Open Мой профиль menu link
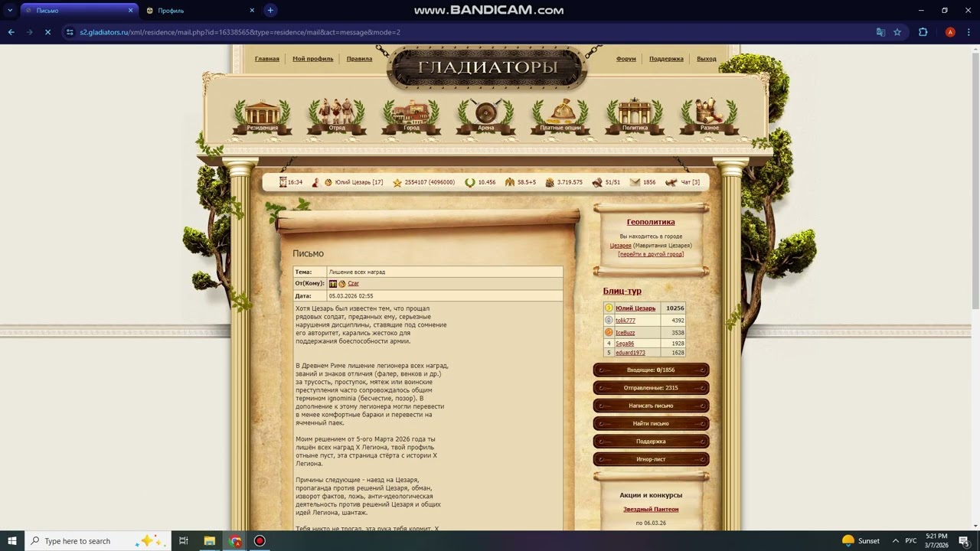This screenshot has height=551, width=980. 313,58
